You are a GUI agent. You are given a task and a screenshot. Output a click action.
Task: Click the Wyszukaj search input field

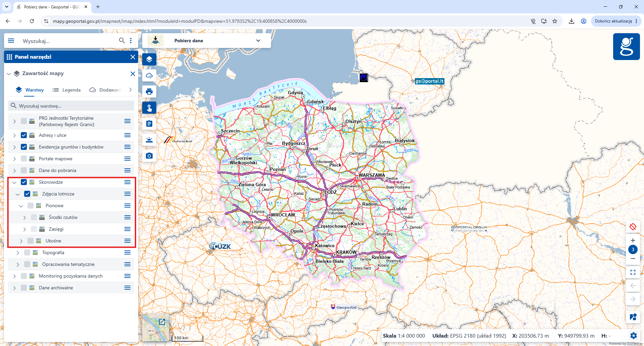[69, 41]
